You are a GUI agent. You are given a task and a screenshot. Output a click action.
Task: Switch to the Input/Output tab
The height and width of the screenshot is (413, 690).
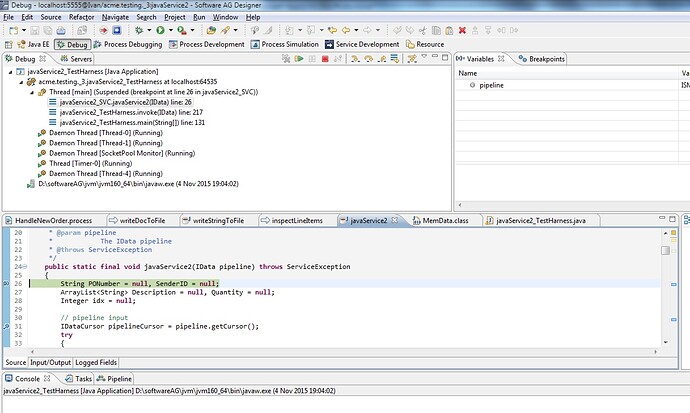coord(50,362)
